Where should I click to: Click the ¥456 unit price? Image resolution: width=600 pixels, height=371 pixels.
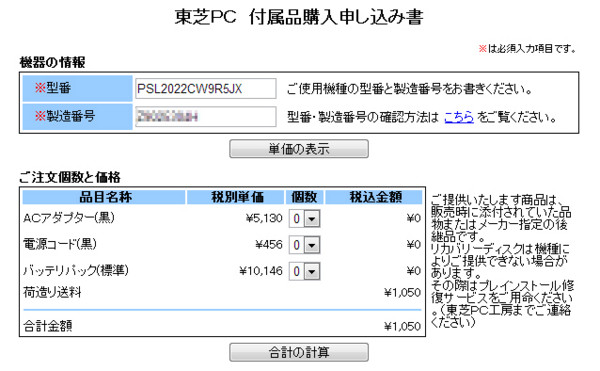[x=269, y=244]
